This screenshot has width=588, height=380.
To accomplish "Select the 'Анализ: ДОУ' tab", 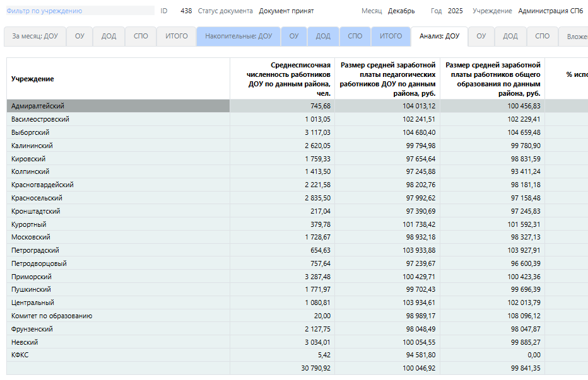I will [439, 37].
